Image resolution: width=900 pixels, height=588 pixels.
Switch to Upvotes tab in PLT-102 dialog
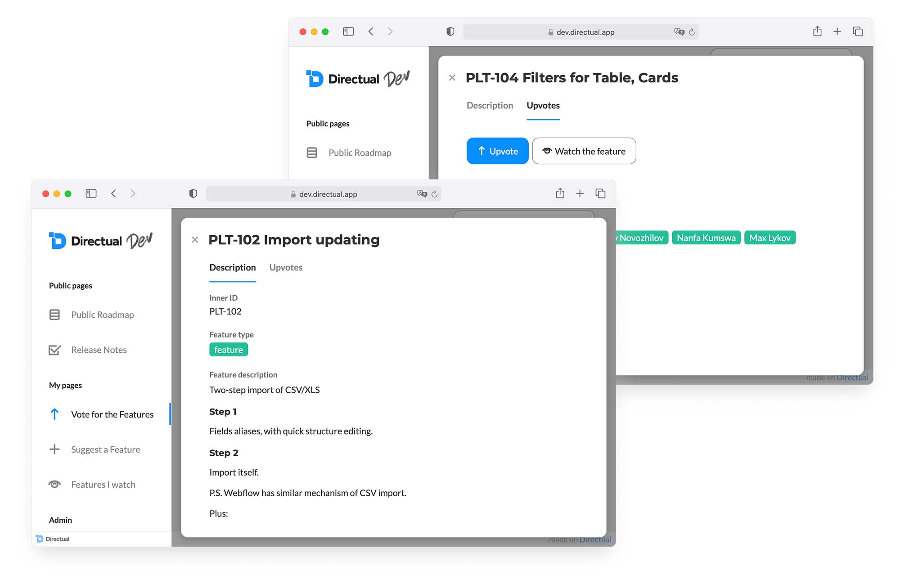point(286,267)
